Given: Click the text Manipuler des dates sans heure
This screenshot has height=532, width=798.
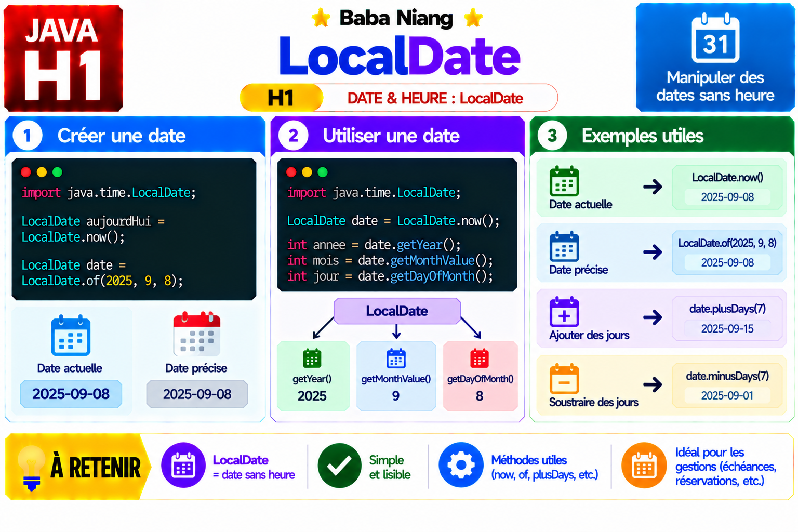Looking at the screenshot, I should click(x=715, y=86).
